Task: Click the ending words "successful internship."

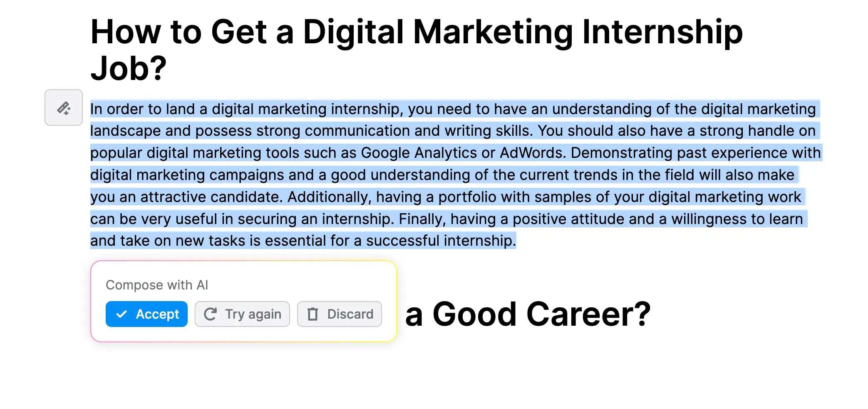Action: coord(441,241)
